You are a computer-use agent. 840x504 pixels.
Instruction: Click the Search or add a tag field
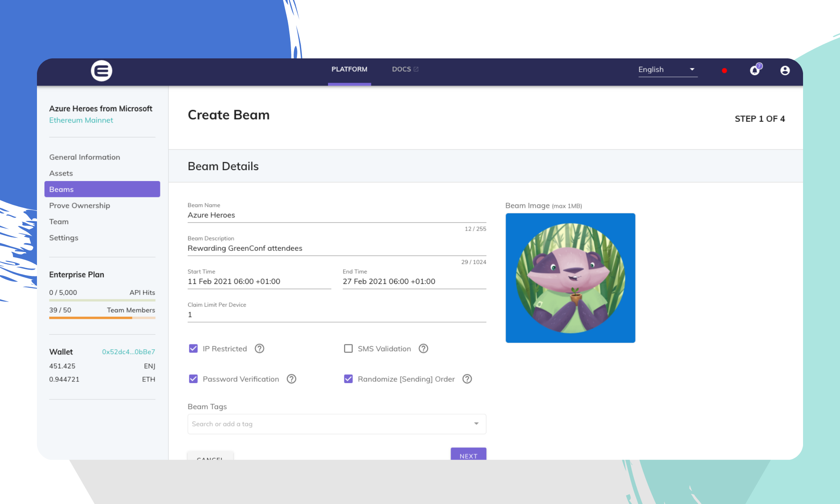tap(337, 424)
